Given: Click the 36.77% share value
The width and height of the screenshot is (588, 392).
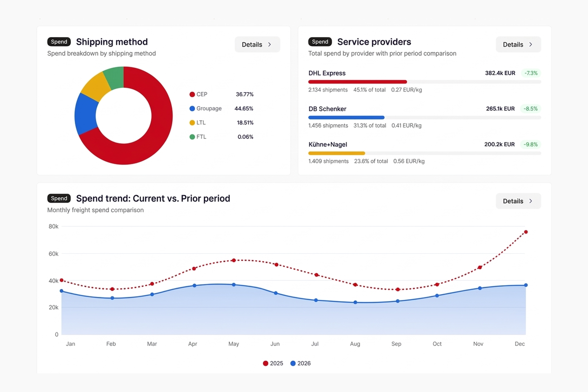Looking at the screenshot, I should click(x=245, y=95).
